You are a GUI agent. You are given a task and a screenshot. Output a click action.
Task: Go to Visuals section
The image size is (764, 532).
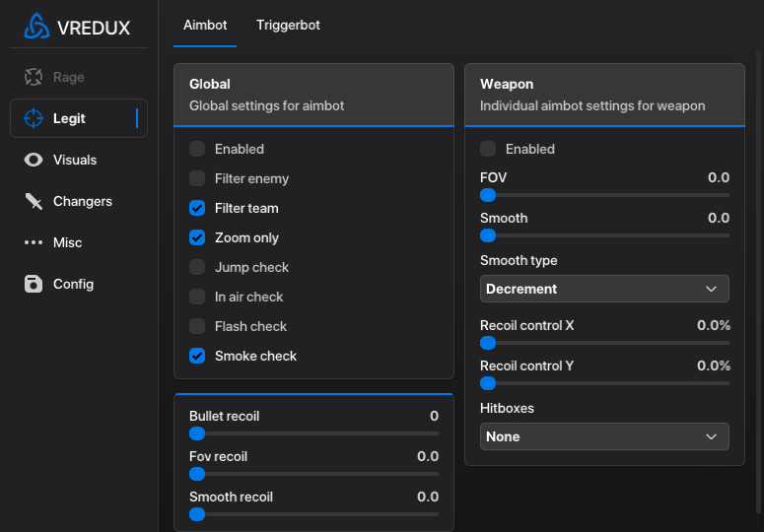[x=79, y=160]
